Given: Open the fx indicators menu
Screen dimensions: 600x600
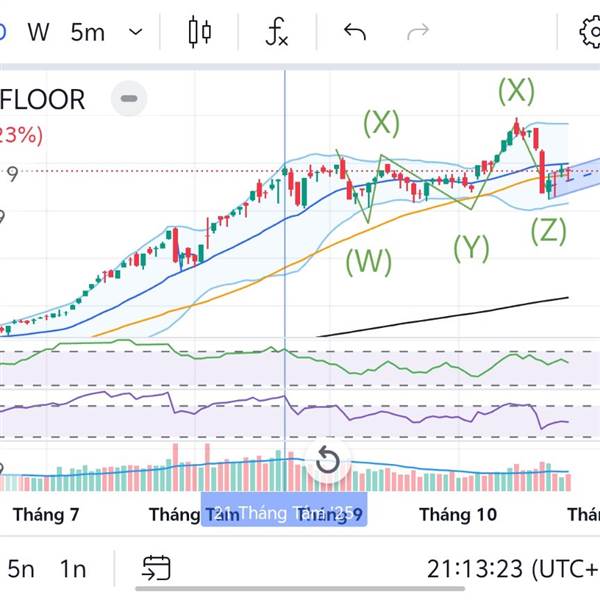Looking at the screenshot, I should (x=277, y=32).
